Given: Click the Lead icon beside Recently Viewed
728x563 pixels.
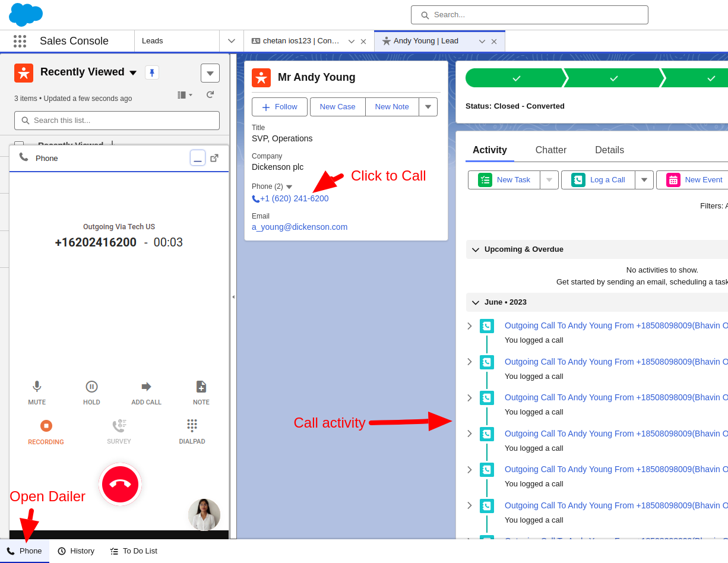Looking at the screenshot, I should pyautogui.click(x=24, y=73).
